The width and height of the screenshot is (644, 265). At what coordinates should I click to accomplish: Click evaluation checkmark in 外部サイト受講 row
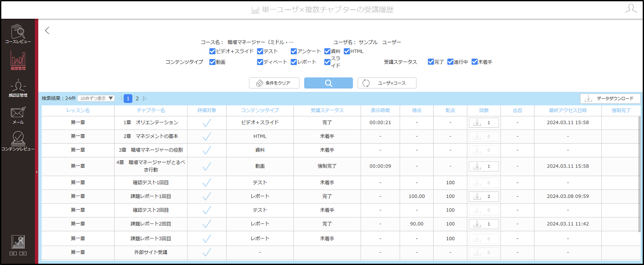(207, 252)
